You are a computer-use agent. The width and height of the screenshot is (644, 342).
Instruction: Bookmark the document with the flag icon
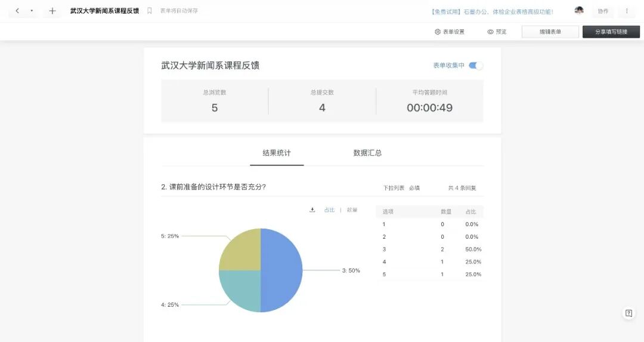click(x=150, y=11)
